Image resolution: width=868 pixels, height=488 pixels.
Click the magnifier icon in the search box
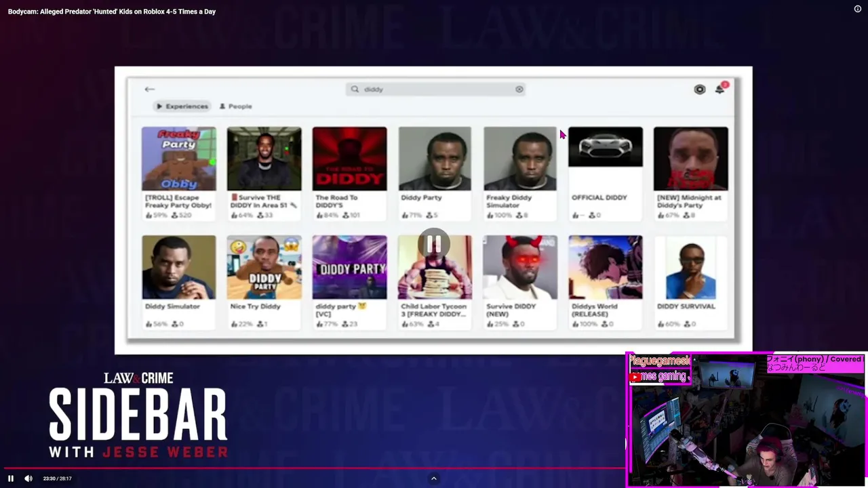(x=355, y=89)
